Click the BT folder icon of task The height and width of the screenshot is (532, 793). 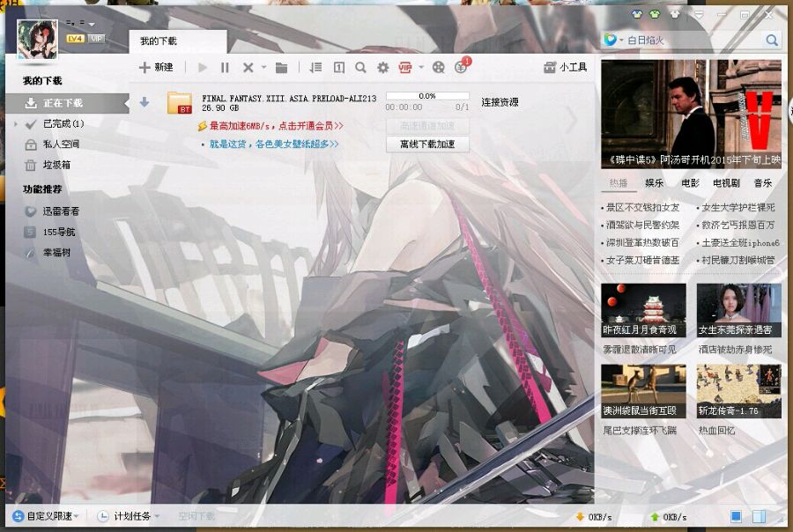click(180, 103)
